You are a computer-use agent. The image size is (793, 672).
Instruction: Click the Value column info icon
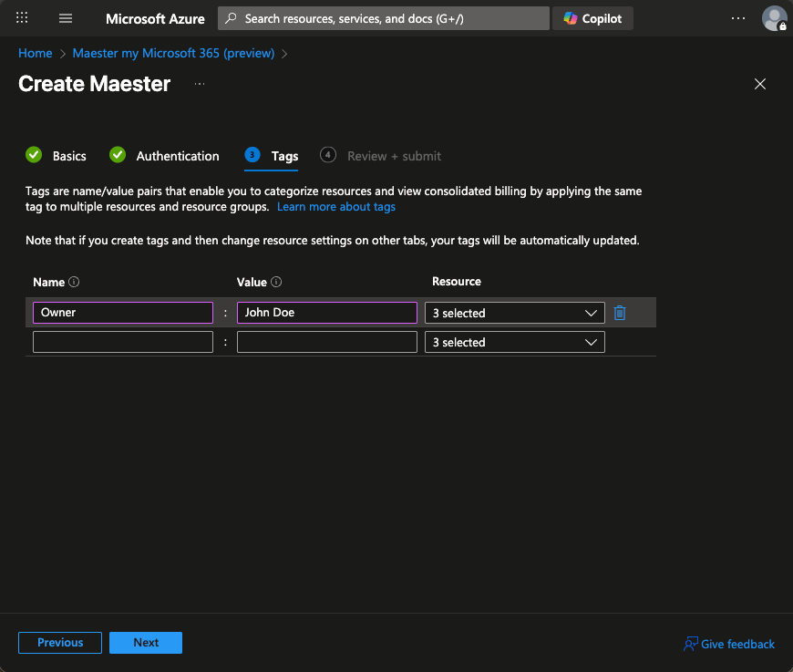276,282
